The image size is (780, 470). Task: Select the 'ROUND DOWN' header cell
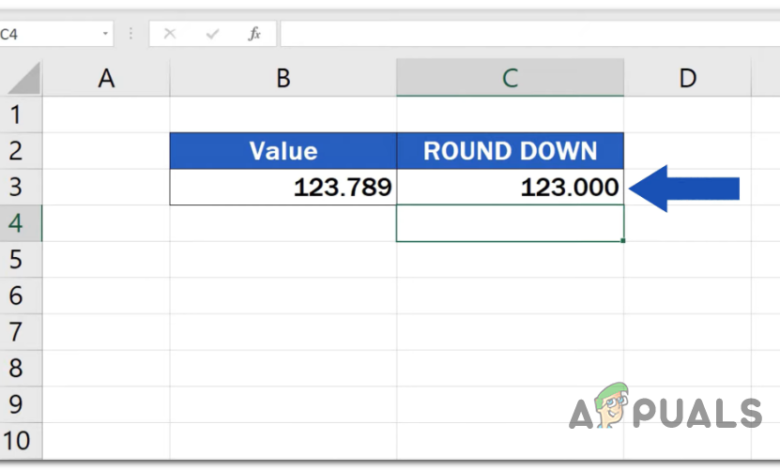pos(510,151)
